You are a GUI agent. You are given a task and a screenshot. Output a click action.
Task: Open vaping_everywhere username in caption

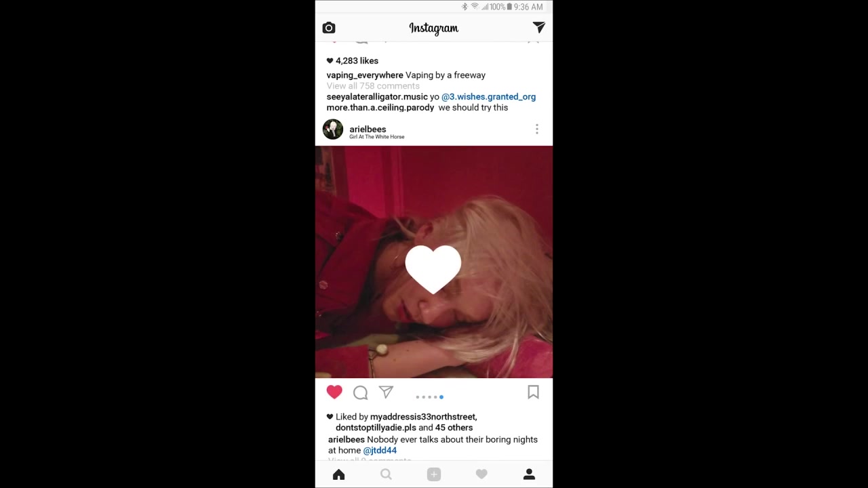point(365,75)
